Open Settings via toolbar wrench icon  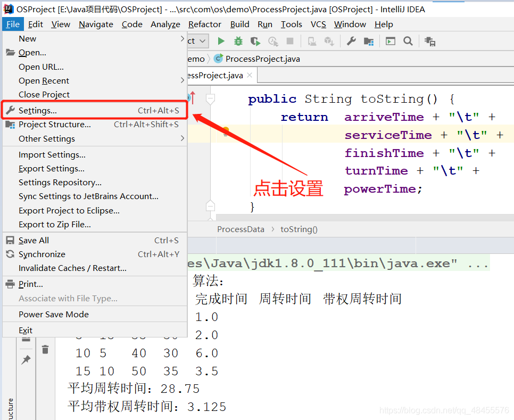[351, 41]
